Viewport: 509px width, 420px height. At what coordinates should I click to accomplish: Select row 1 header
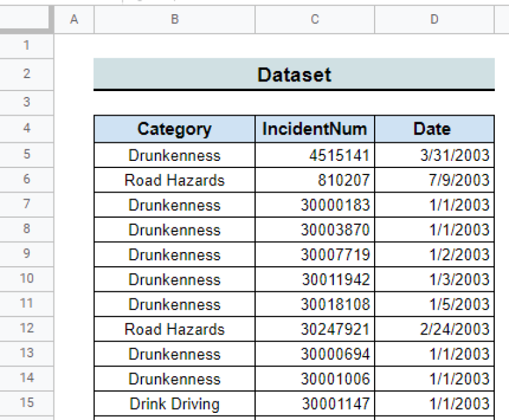(x=26, y=46)
